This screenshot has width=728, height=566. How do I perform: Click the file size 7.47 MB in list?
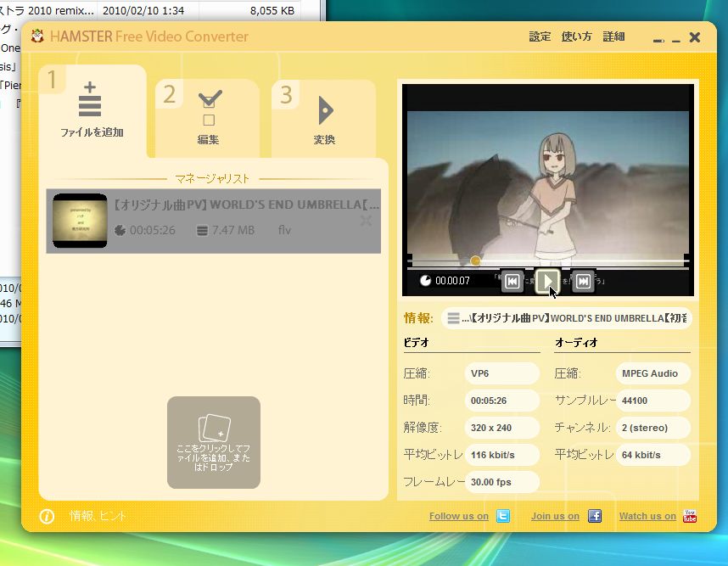[x=233, y=230]
